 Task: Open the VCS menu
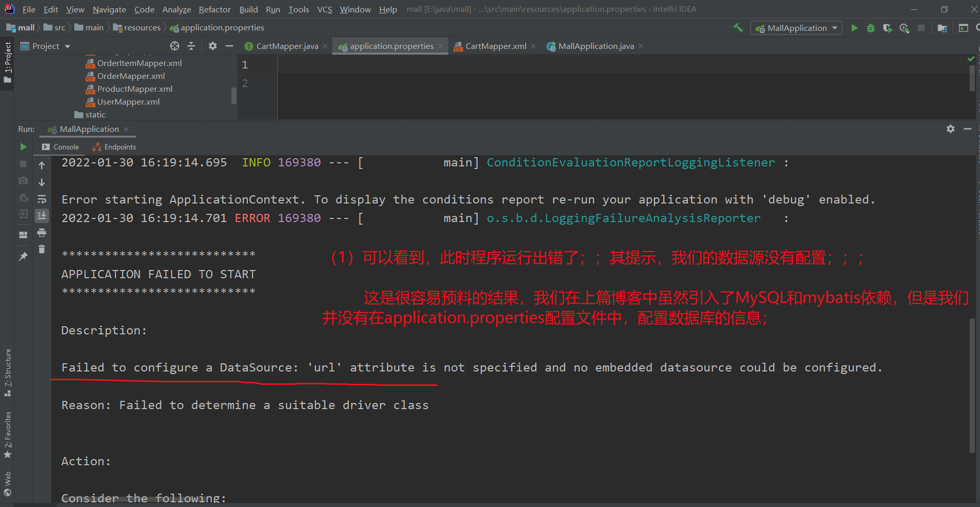click(325, 9)
